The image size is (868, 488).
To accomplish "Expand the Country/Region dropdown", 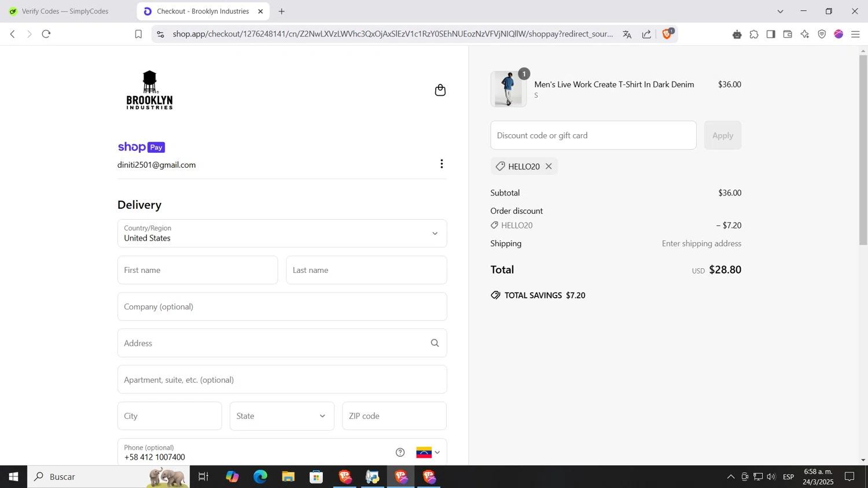I will click(x=282, y=234).
